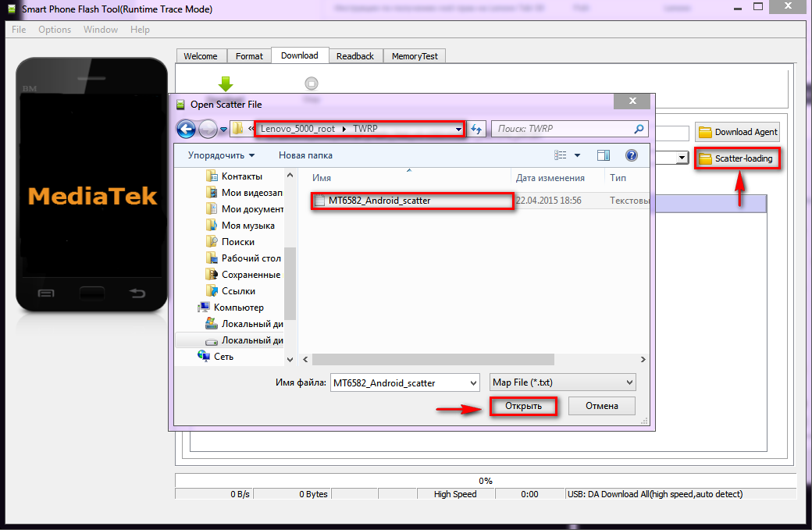The width and height of the screenshot is (812, 530).
Task: Click the back navigation arrow in dialog
Action: tap(186, 129)
